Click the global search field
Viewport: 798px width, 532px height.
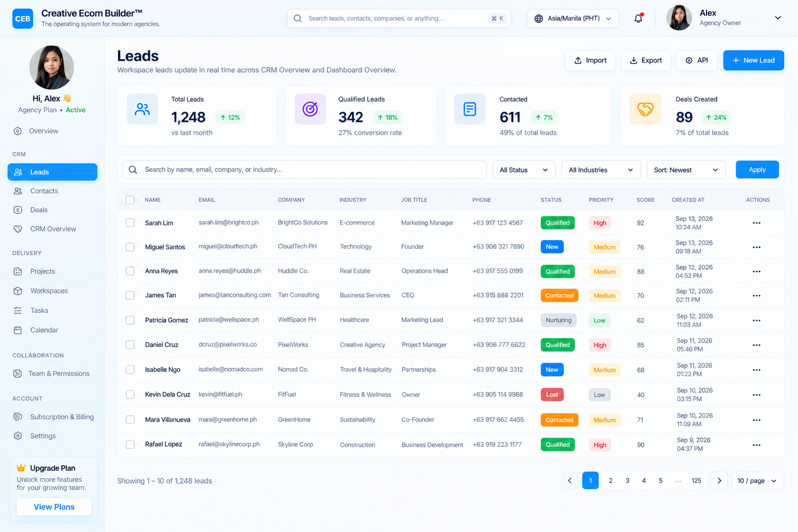coord(398,18)
